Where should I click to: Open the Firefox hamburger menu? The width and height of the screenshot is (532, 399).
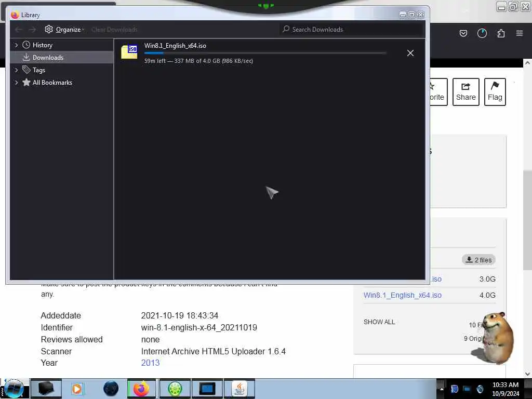520,33
